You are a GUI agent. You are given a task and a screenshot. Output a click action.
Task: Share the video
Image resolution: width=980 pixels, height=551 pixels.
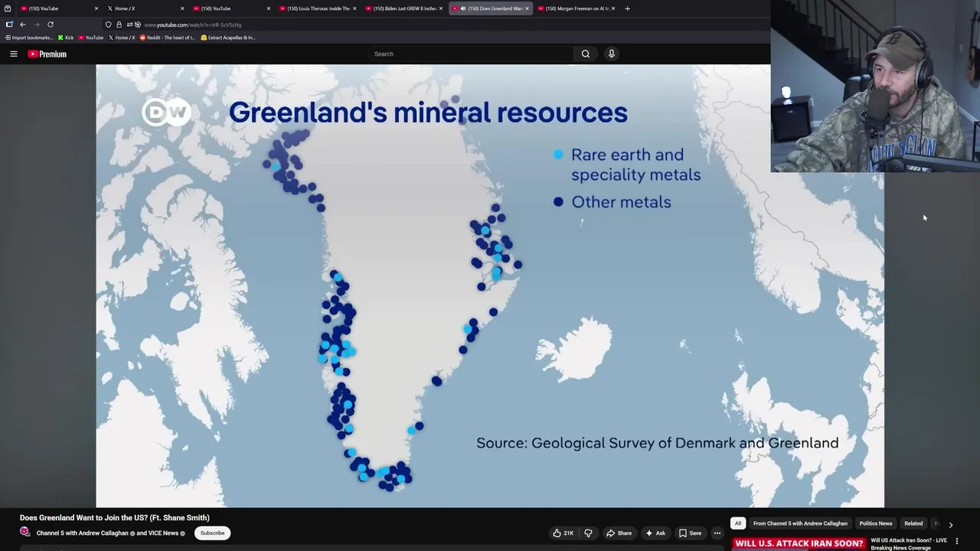click(x=619, y=533)
